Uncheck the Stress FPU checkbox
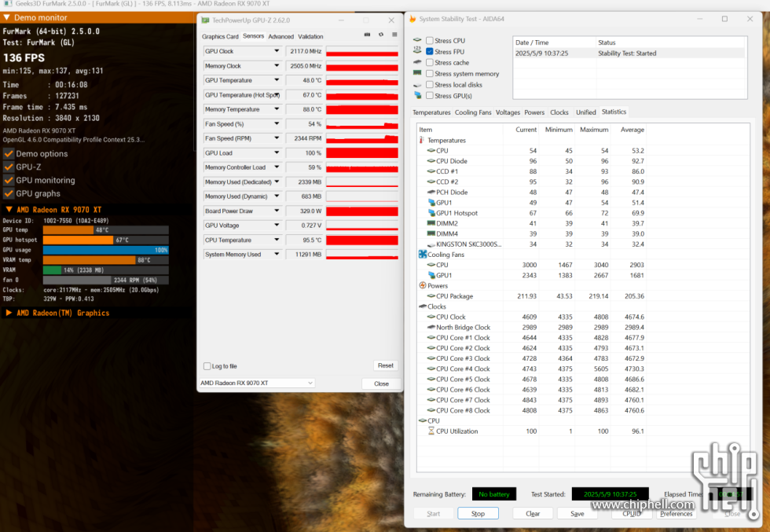This screenshot has height=532, width=770. tap(430, 51)
